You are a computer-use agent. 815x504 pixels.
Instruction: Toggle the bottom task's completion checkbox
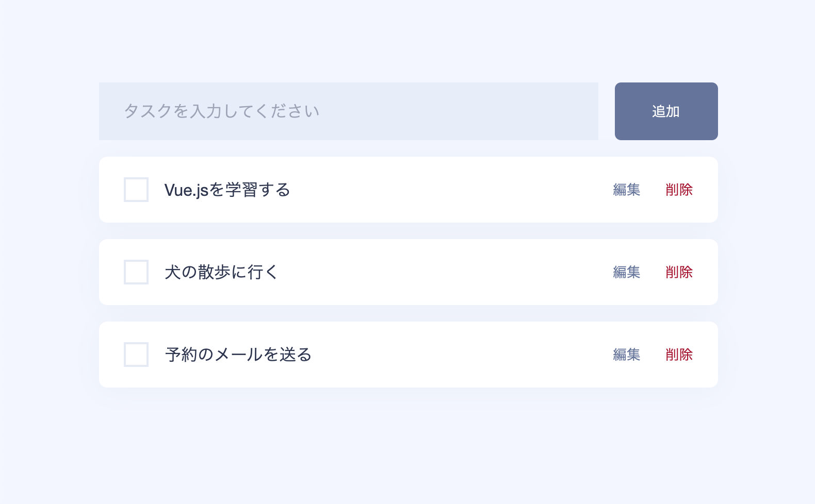[136, 355]
